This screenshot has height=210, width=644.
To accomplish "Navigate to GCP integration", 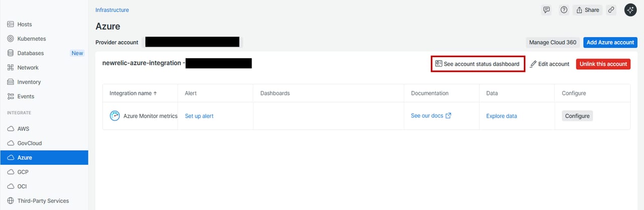I will (x=23, y=172).
